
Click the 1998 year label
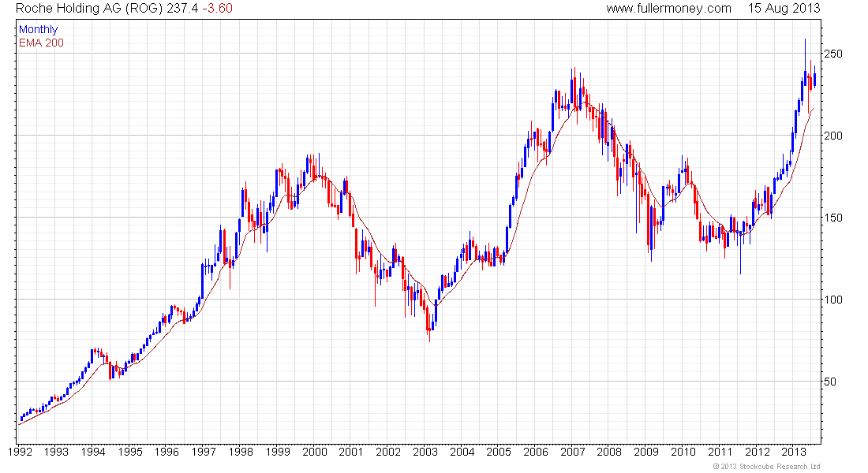point(241,452)
